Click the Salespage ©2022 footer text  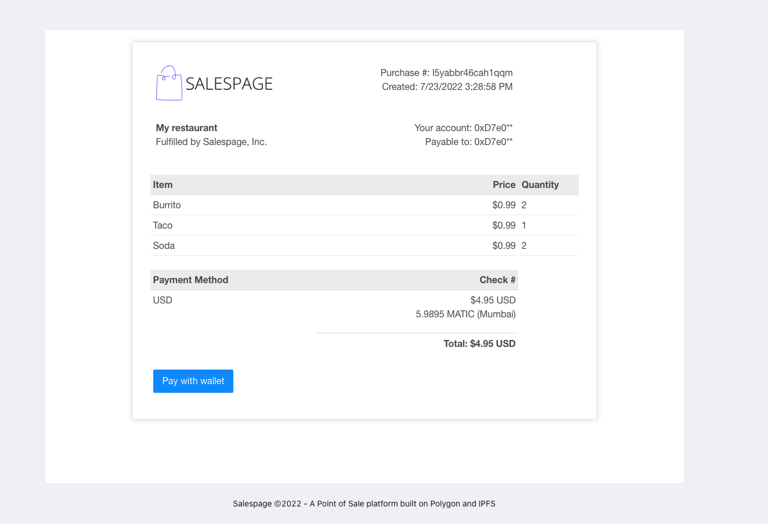click(x=364, y=504)
